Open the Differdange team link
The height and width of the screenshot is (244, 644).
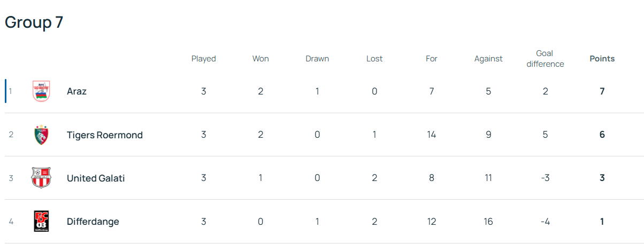click(x=93, y=222)
